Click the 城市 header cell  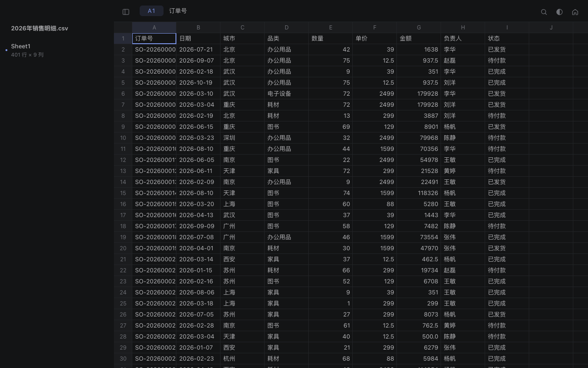243,39
